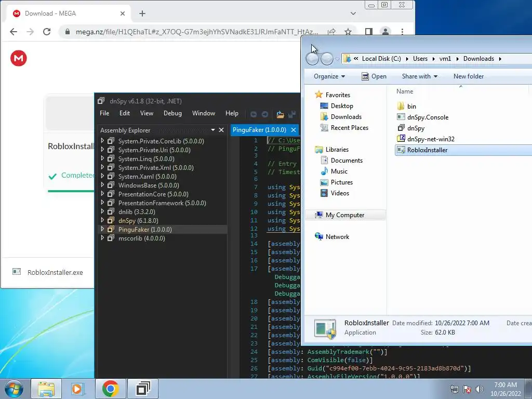The image size is (532, 399).
Task: Open Documents library
Action: 342,160
